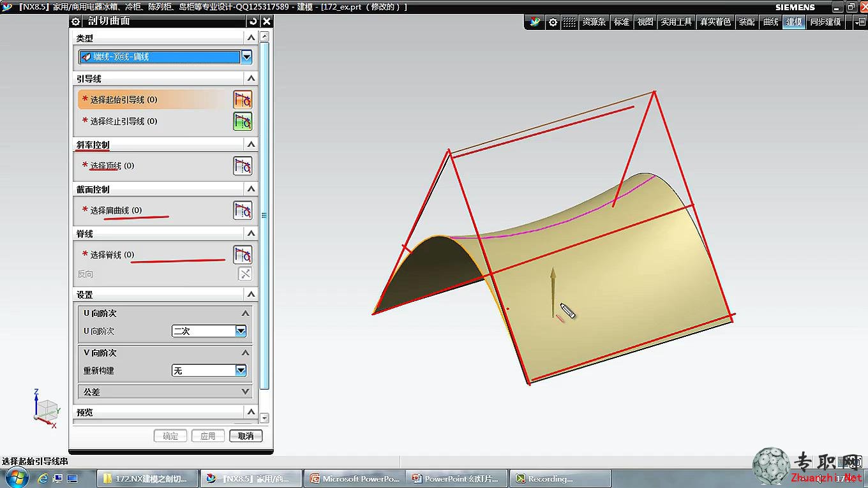
Task: Collapse the 截面控制 section
Action: [x=251, y=189]
